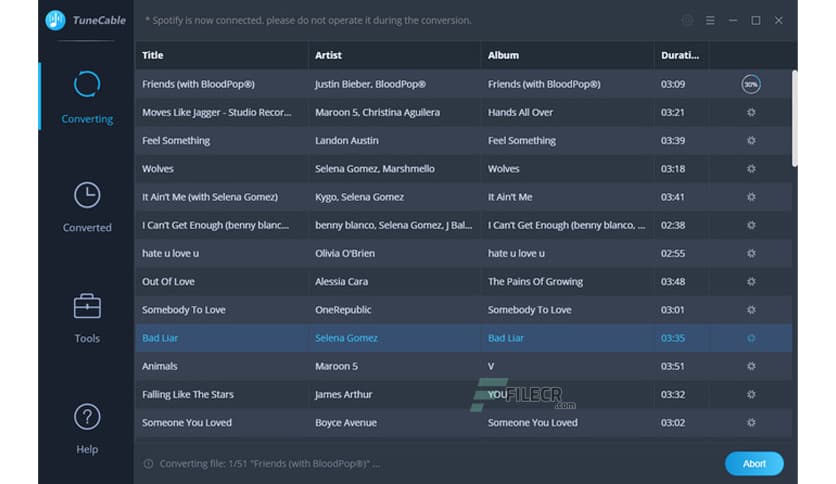Click status icon for Somebody To Love row

point(751,310)
